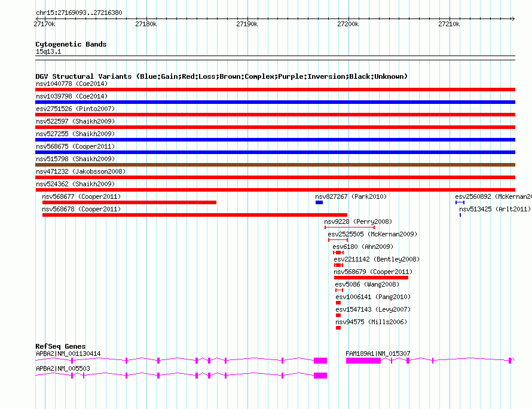Click the esv2211142 (Bentley2008) label
This screenshot has width=532, height=409.
(x=377, y=259)
